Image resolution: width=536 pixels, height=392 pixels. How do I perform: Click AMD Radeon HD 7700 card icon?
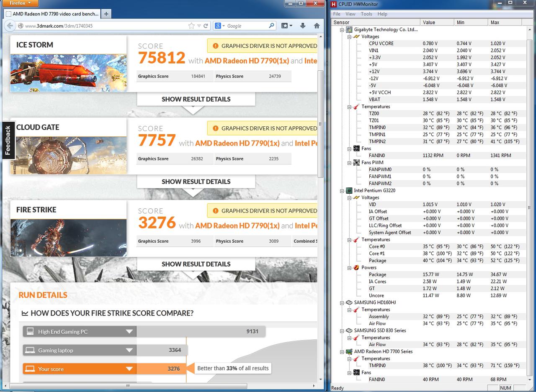tap(349, 351)
